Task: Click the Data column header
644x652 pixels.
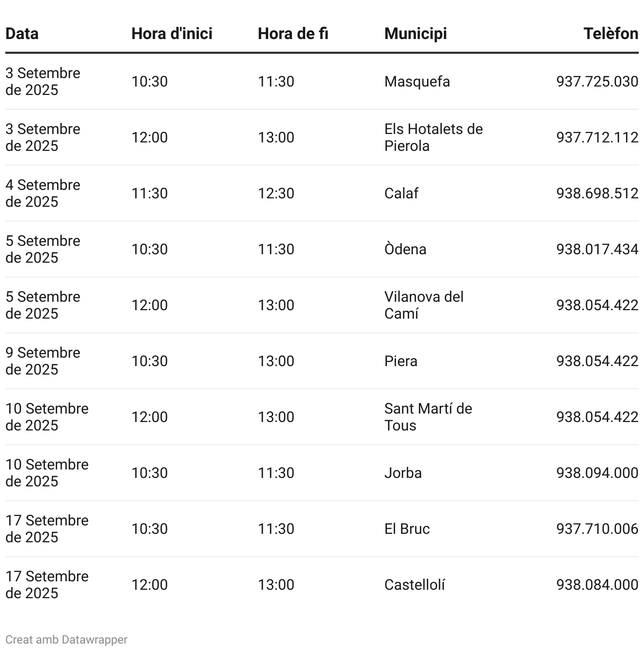Action: click(22, 34)
